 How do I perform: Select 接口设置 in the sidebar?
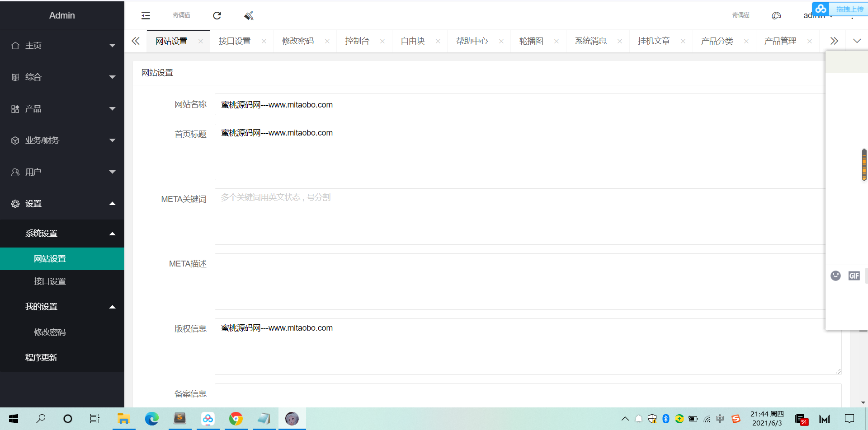[x=62, y=281]
